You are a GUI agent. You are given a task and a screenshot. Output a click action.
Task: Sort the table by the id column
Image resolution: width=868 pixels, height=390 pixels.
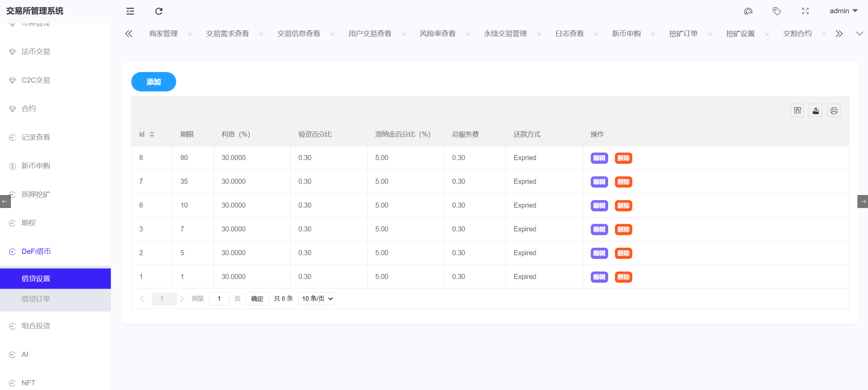[x=152, y=134]
